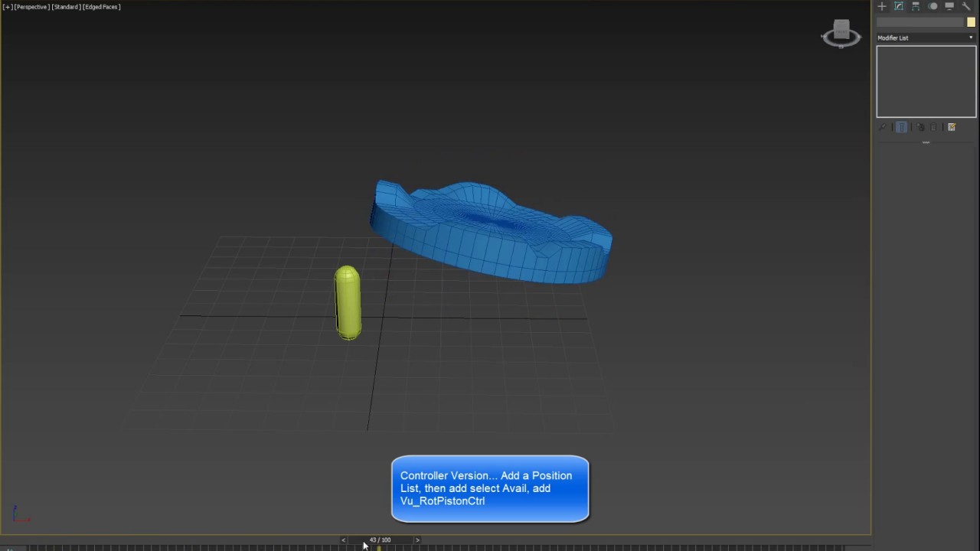Screen dimensions: 980x551
Task: Open the Display command panel tab
Action: [x=949, y=6]
